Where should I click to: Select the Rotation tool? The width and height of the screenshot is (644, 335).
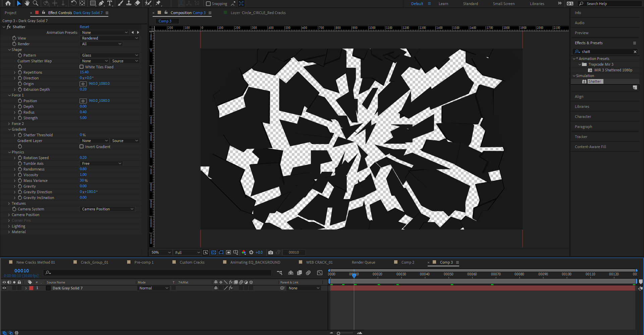point(73,4)
